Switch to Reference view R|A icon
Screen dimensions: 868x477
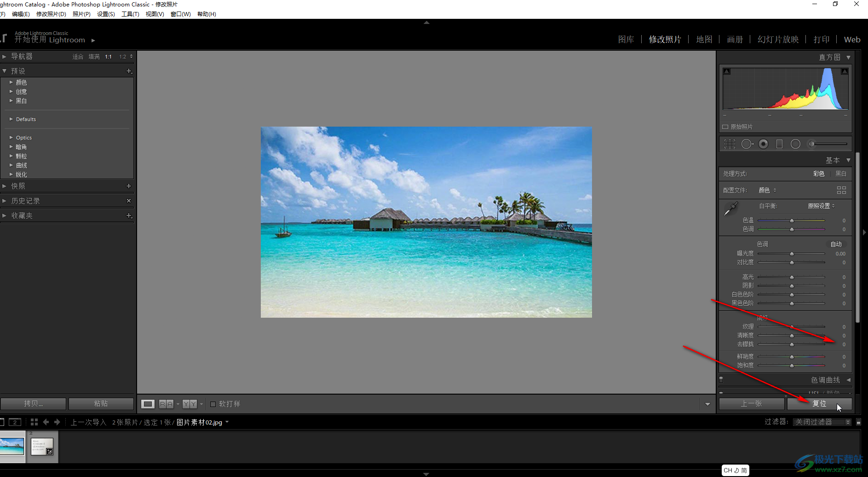click(166, 404)
